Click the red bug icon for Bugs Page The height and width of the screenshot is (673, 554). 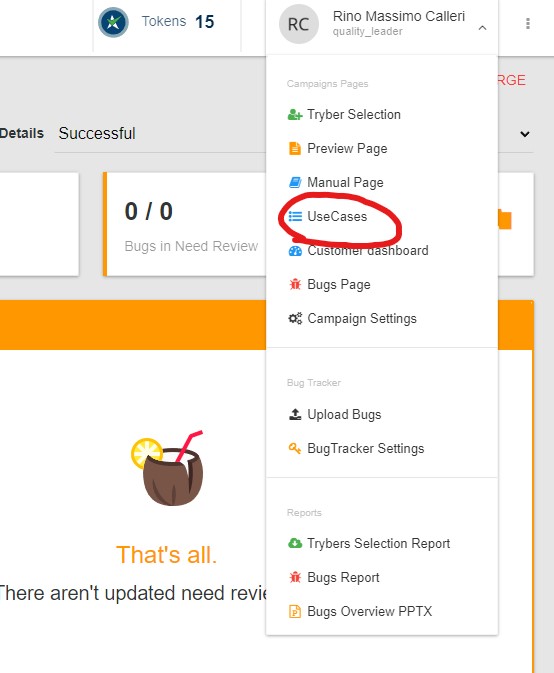(295, 284)
